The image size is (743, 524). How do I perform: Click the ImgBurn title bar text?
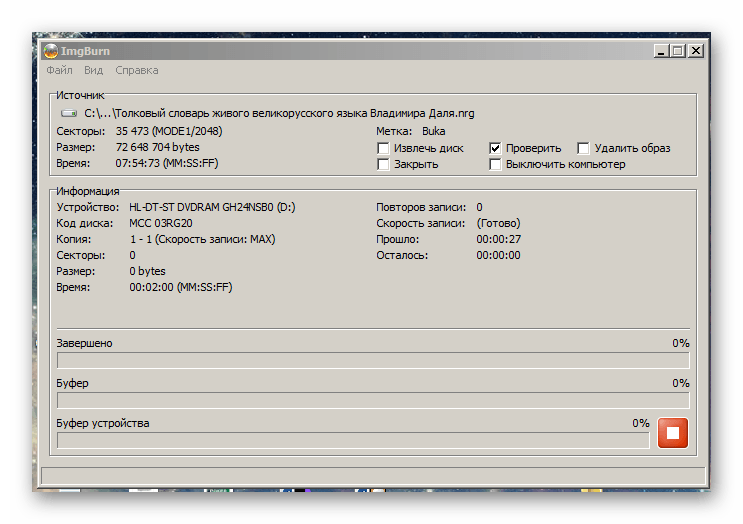(x=85, y=51)
